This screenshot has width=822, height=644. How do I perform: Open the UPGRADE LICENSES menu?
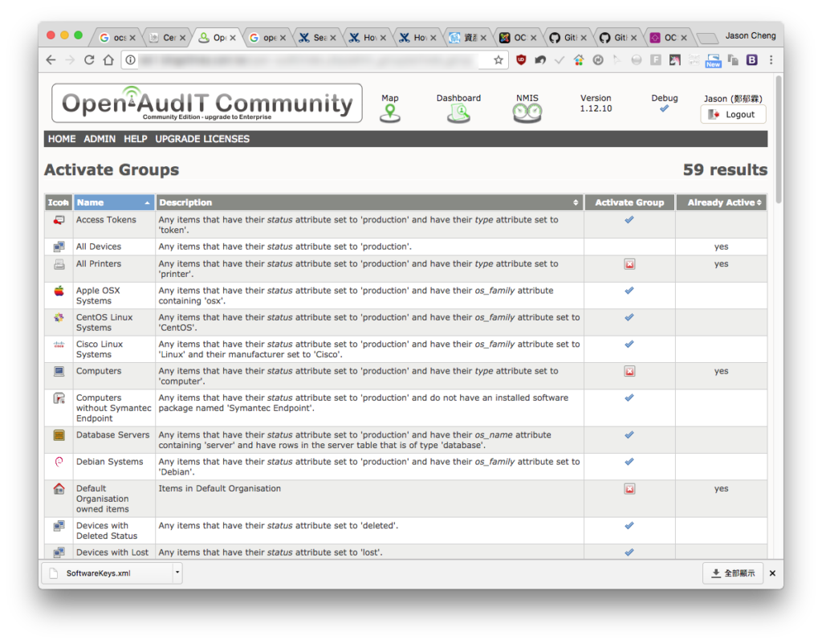click(x=202, y=139)
